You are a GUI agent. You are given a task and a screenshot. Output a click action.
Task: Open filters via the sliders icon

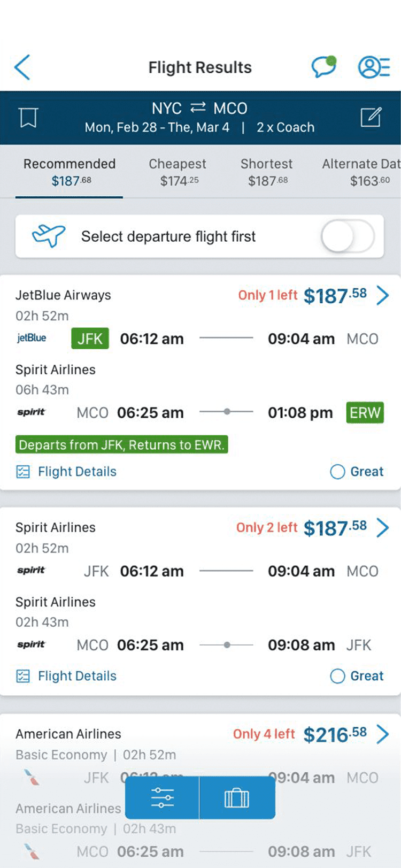(162, 798)
